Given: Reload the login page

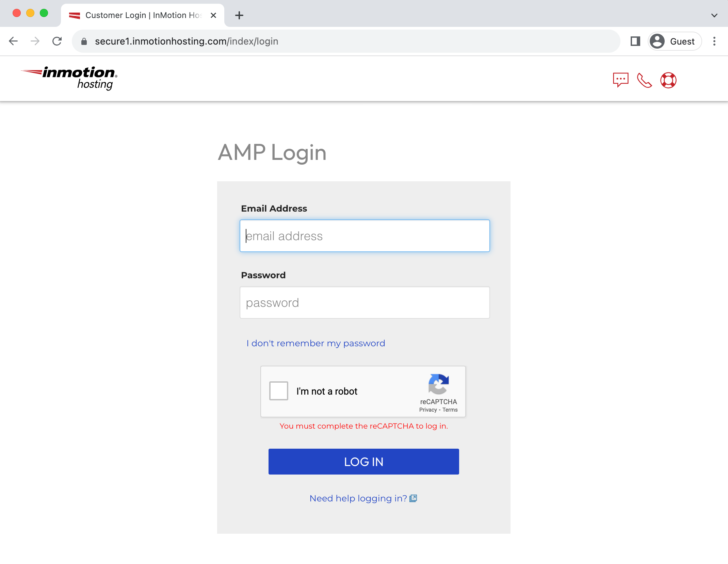Looking at the screenshot, I should (57, 41).
